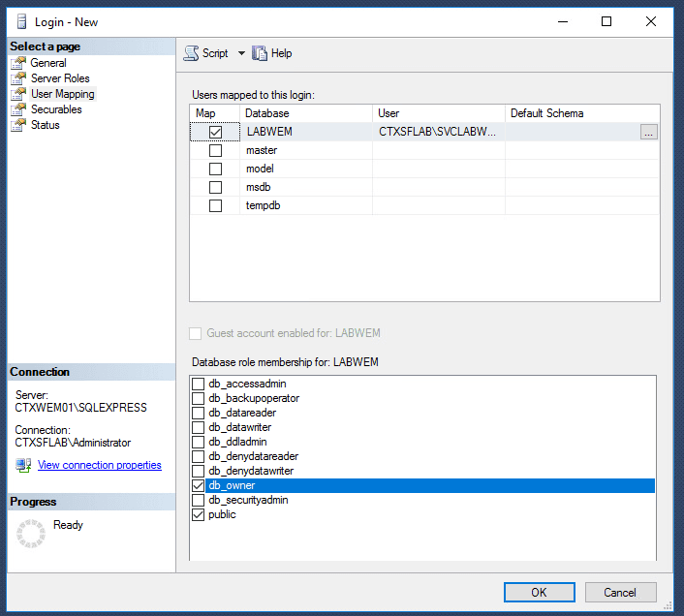Enable the db_securityadmin role checkbox
Screen dimensions: 684x616
coord(198,500)
